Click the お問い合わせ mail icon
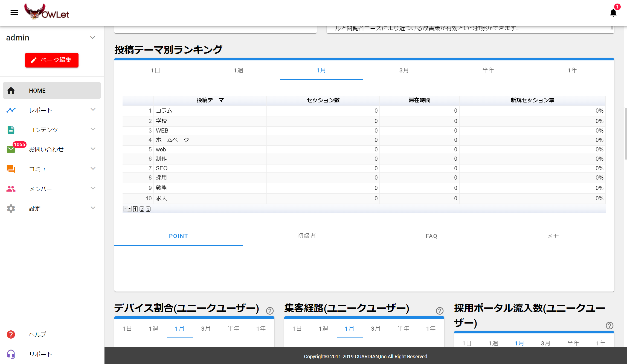 [x=11, y=149]
